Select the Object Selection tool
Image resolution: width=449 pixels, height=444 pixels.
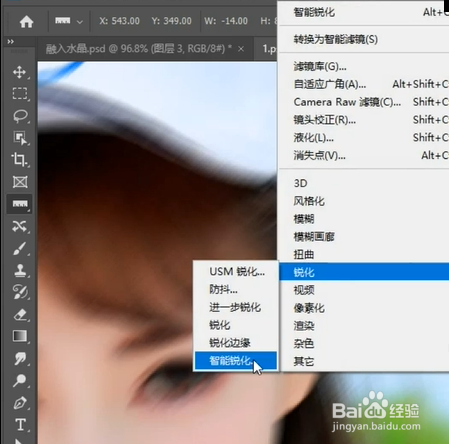tap(20, 138)
